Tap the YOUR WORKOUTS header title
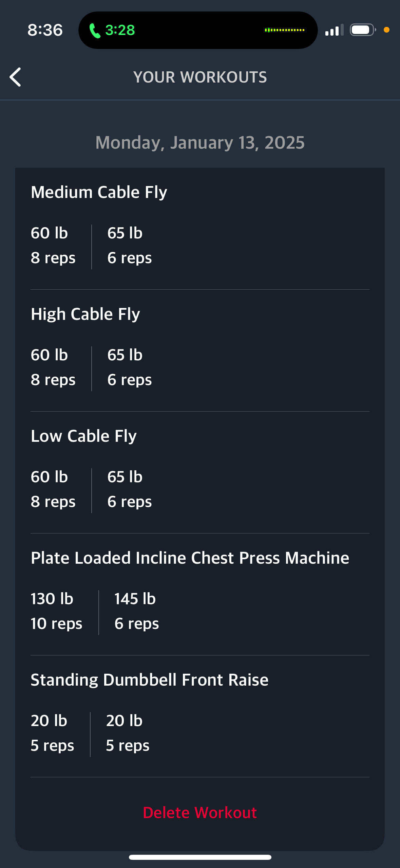The image size is (400, 868). click(x=200, y=77)
